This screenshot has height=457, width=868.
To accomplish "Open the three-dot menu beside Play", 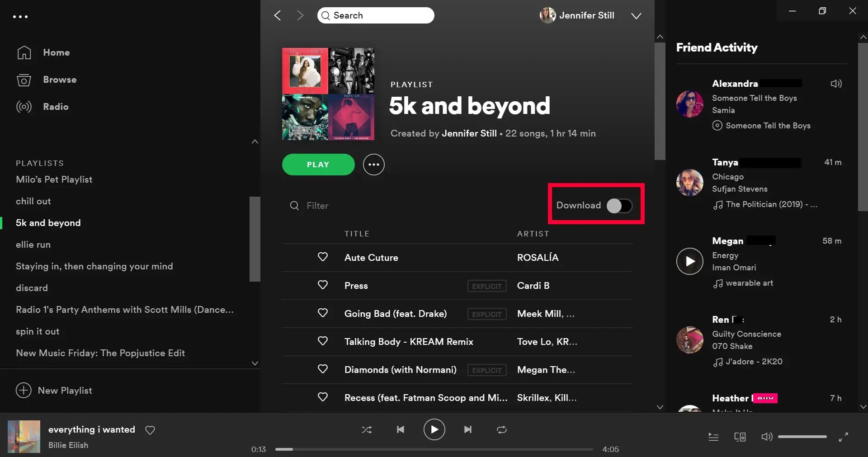I will (374, 165).
